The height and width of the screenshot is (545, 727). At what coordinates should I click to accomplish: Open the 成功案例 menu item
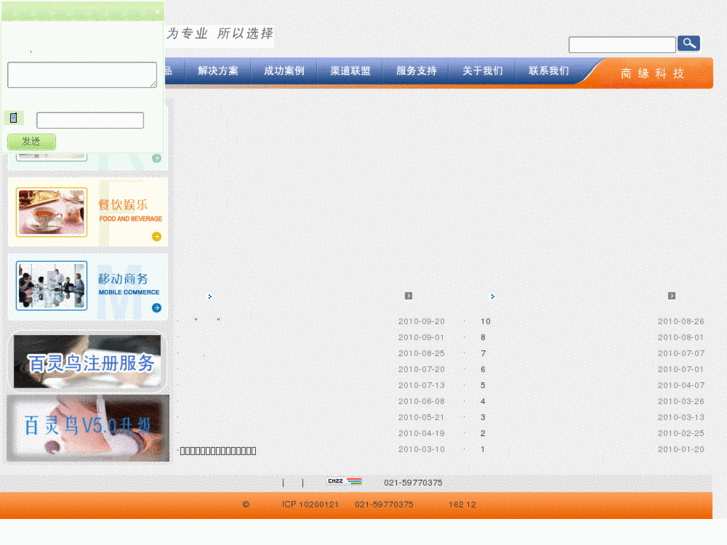click(284, 71)
